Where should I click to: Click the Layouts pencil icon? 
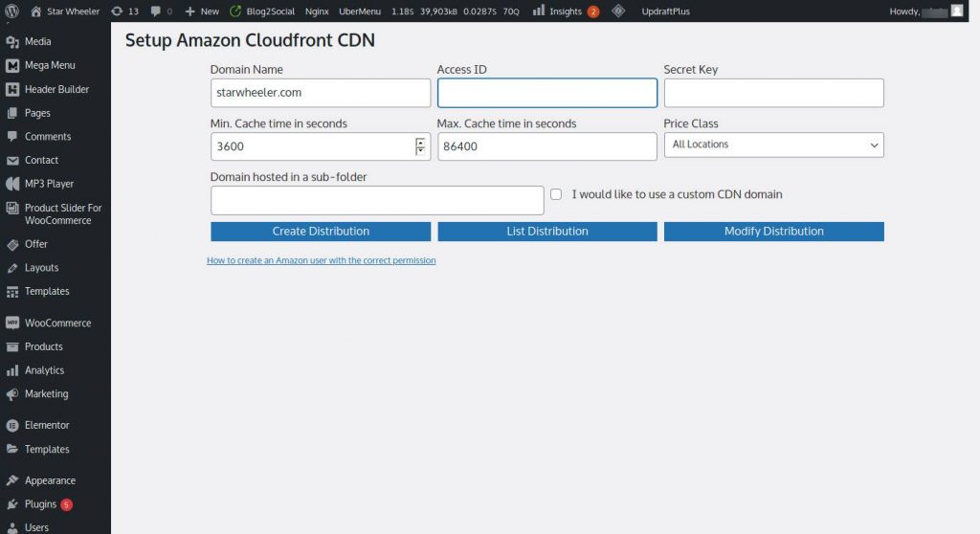12,268
